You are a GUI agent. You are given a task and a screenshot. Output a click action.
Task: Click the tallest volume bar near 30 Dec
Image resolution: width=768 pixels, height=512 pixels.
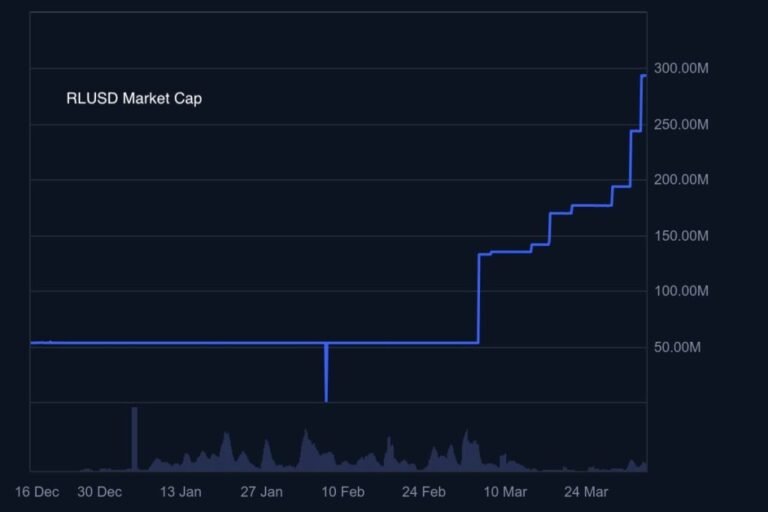(x=134, y=437)
